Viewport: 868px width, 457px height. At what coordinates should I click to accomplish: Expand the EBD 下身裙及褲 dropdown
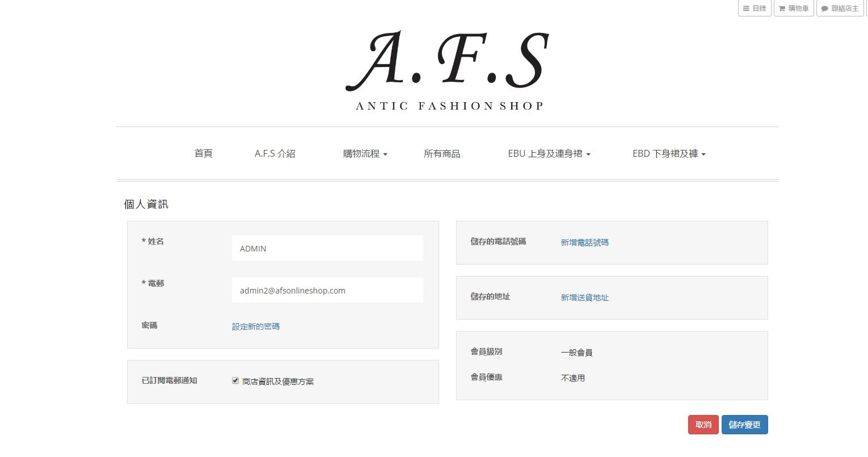click(669, 153)
